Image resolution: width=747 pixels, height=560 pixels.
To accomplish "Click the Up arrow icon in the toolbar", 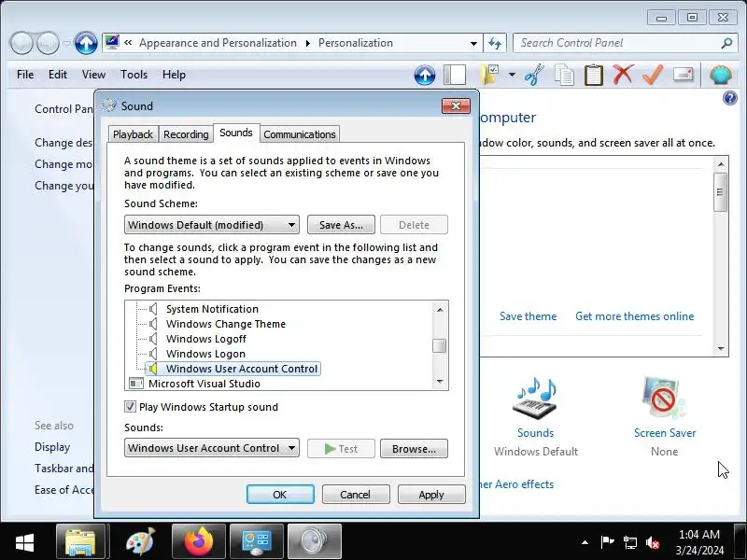I will (x=425, y=76).
